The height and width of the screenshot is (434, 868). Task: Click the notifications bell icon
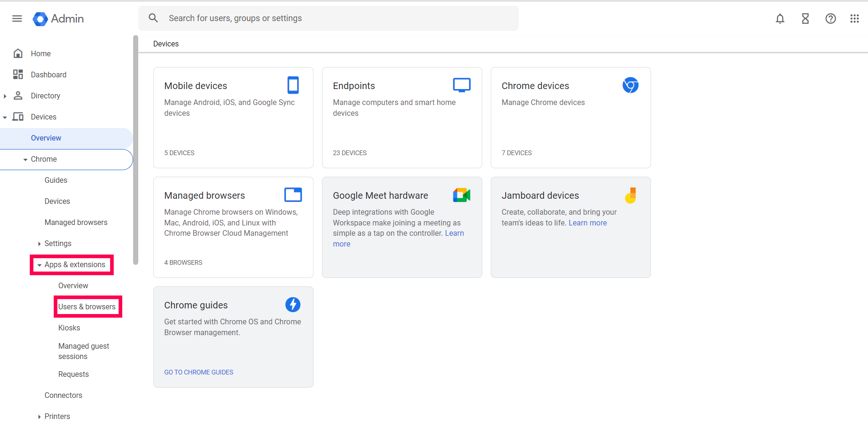[x=780, y=19]
